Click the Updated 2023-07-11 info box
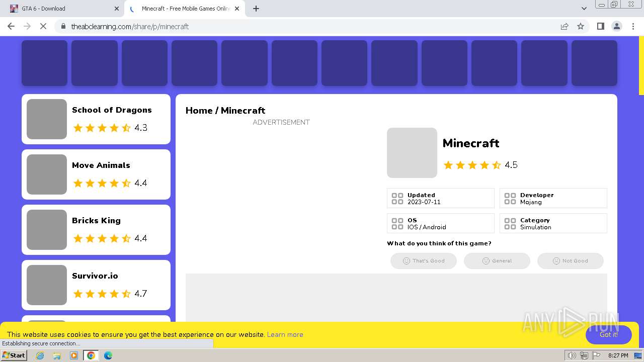This screenshot has width=644, height=362. point(441,198)
